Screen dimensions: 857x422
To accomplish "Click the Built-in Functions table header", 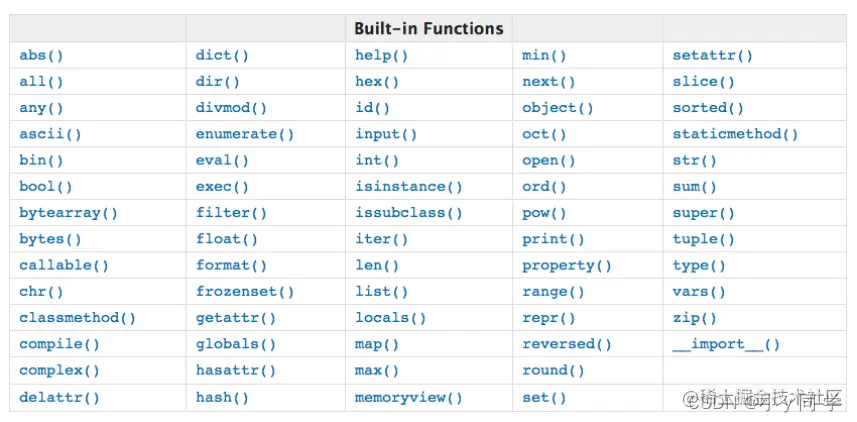I will (x=428, y=29).
